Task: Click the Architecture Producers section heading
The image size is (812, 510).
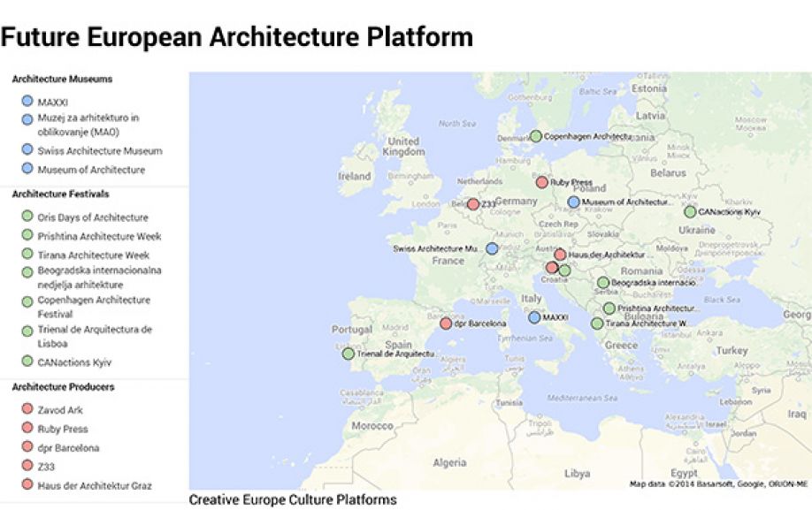Action: [63, 387]
